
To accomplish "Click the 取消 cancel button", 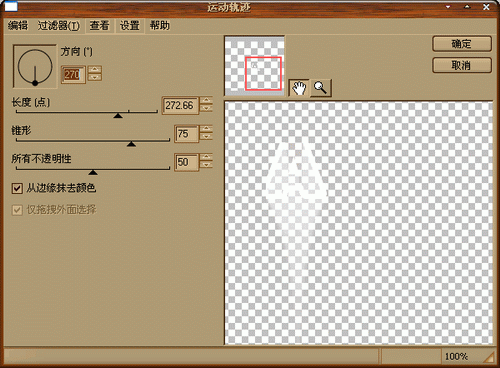I will [x=462, y=65].
